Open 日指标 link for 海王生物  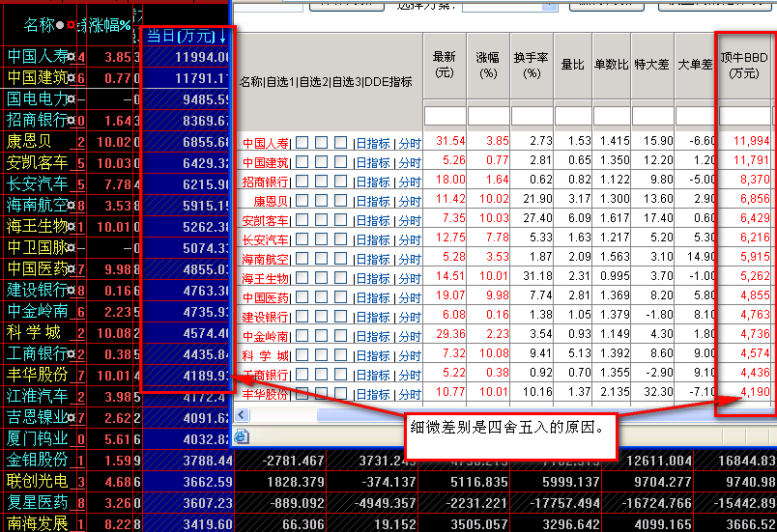(x=373, y=279)
